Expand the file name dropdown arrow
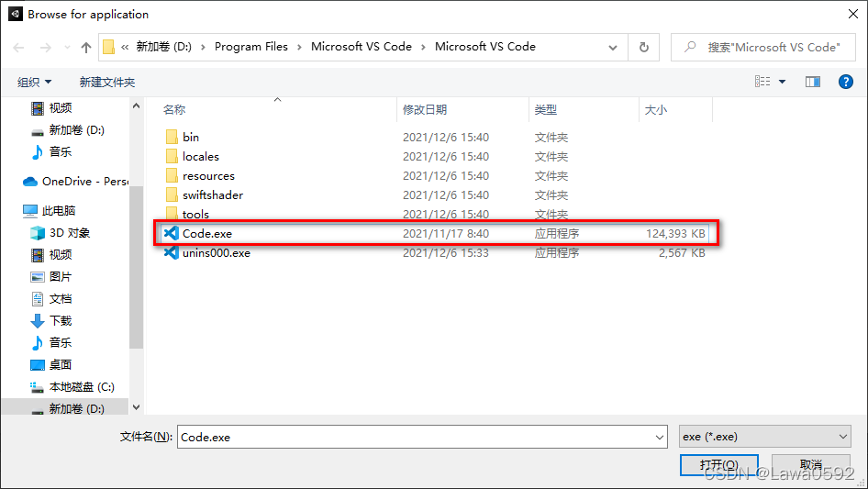 pyautogui.click(x=660, y=437)
